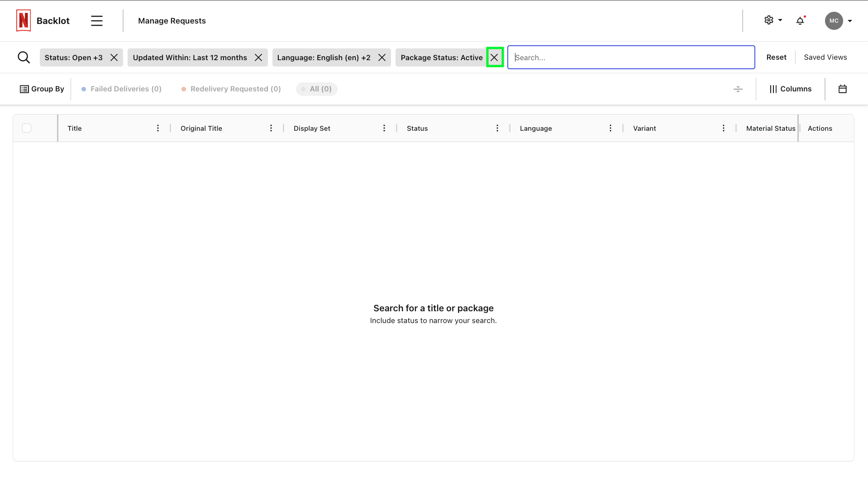Open the calendar icon in the toolbar
This screenshot has height=490, width=868.
click(x=843, y=89)
